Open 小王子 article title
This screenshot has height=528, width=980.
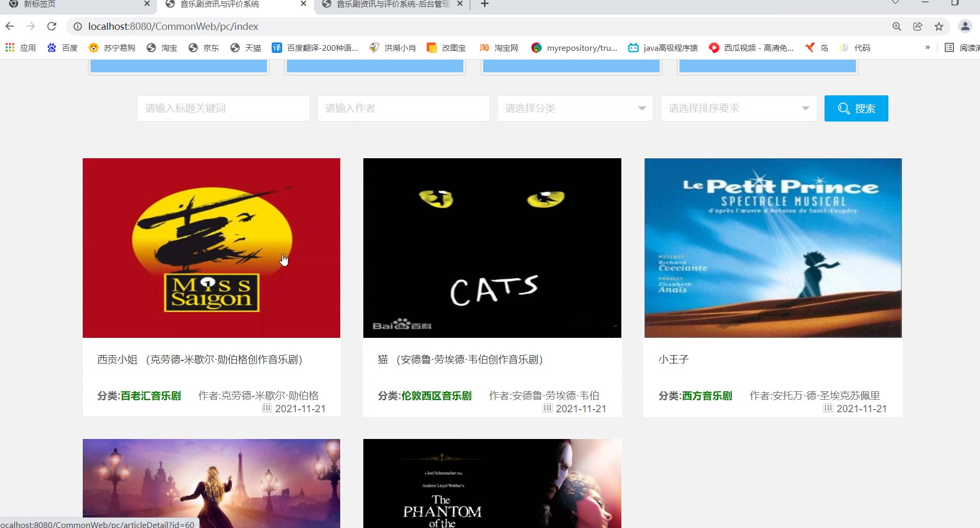673,359
